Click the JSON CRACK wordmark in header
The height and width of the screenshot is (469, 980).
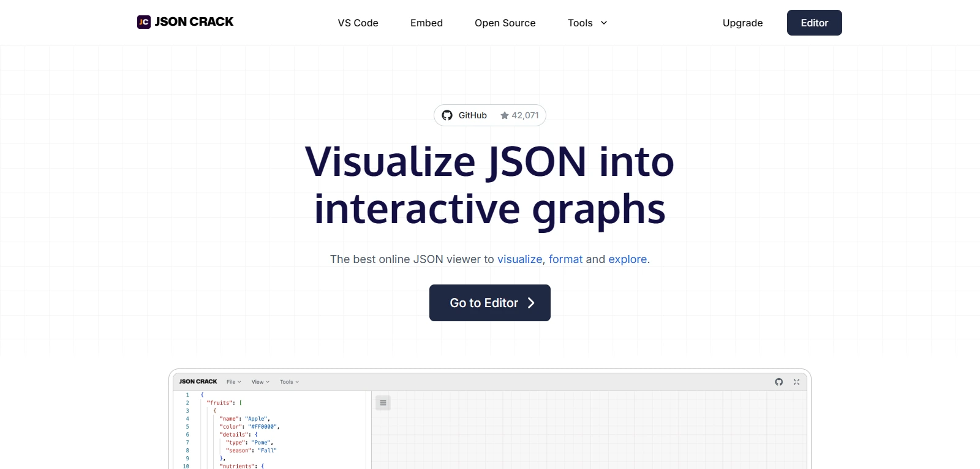point(194,22)
